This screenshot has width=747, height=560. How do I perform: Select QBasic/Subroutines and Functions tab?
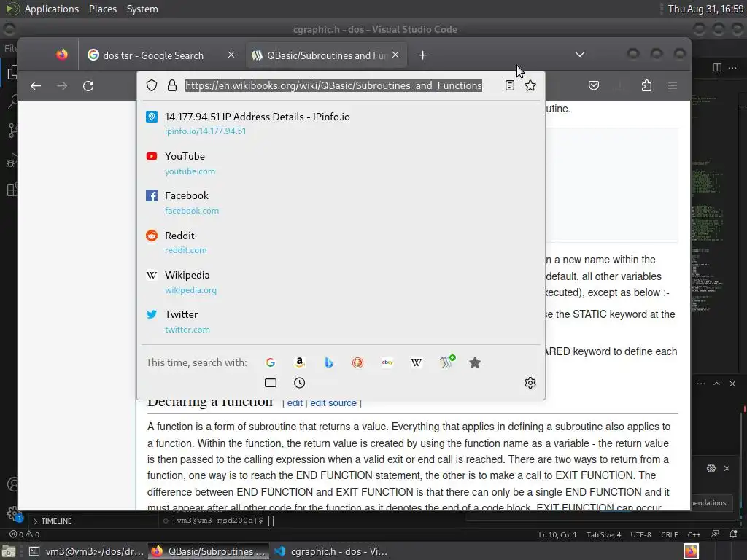[327, 55]
